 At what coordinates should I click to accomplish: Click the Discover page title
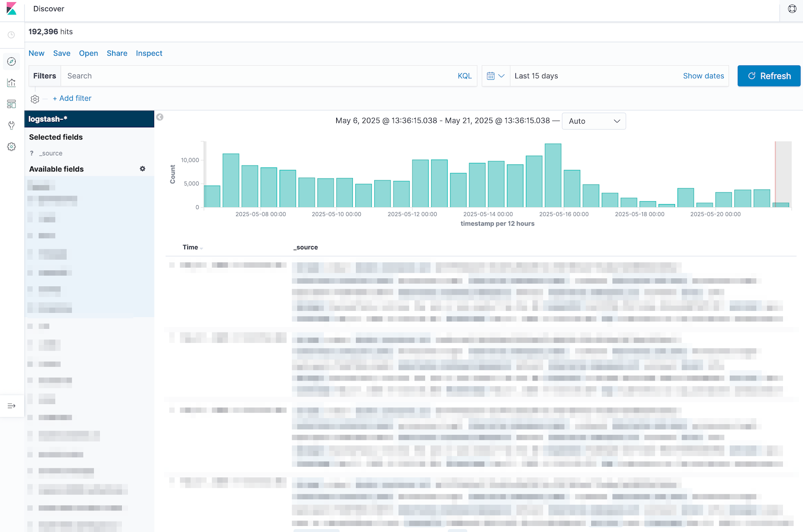[49, 9]
